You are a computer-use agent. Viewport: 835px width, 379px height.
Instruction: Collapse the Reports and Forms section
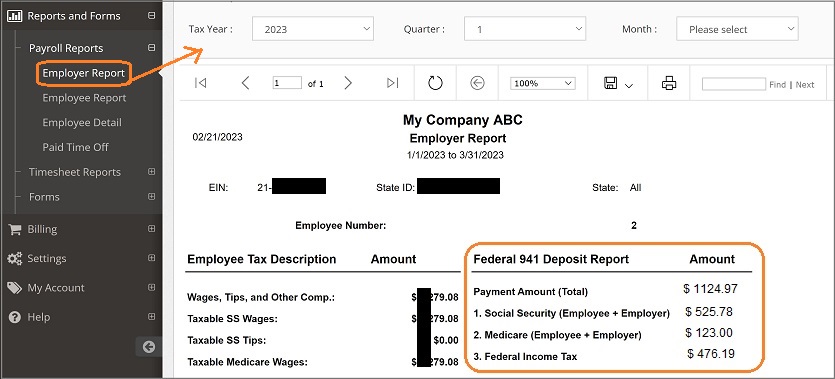(152, 16)
